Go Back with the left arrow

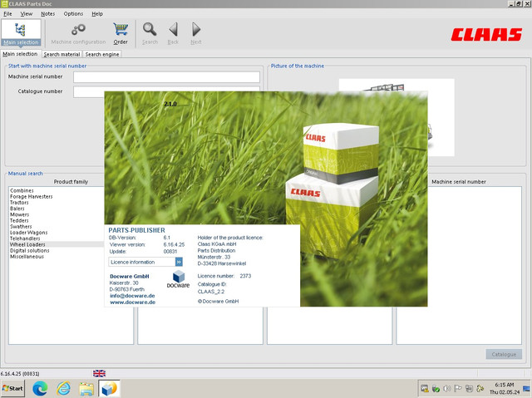click(173, 34)
